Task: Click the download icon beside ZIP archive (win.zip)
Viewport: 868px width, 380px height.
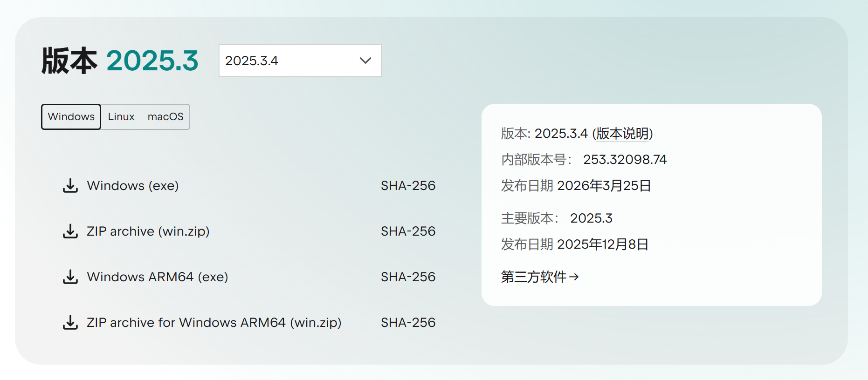Action: (x=70, y=231)
